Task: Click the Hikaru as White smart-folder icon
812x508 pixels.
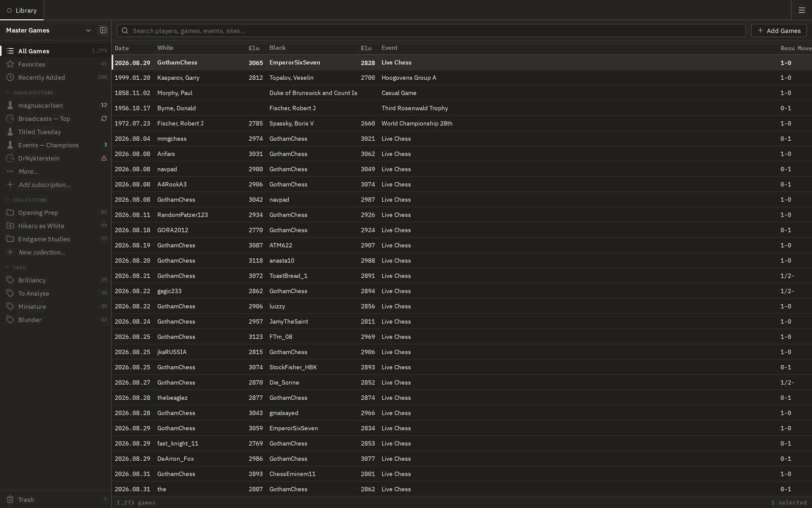Action: [10, 226]
